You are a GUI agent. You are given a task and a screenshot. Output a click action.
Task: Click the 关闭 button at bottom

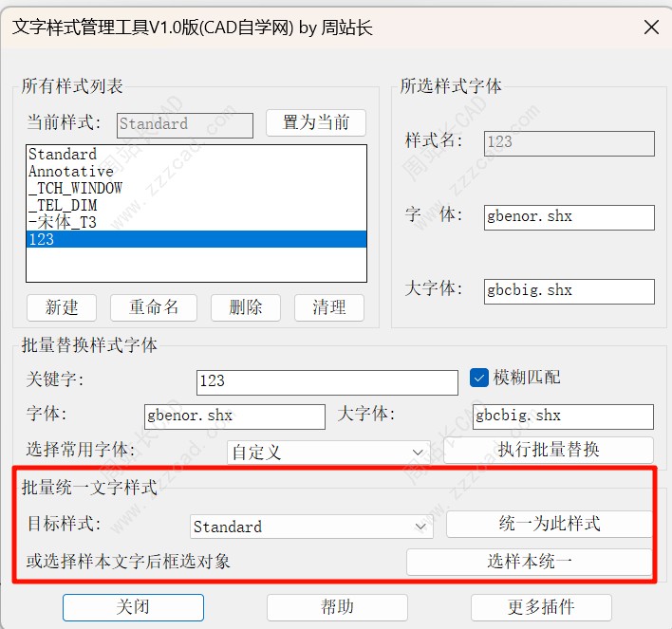coord(133,607)
